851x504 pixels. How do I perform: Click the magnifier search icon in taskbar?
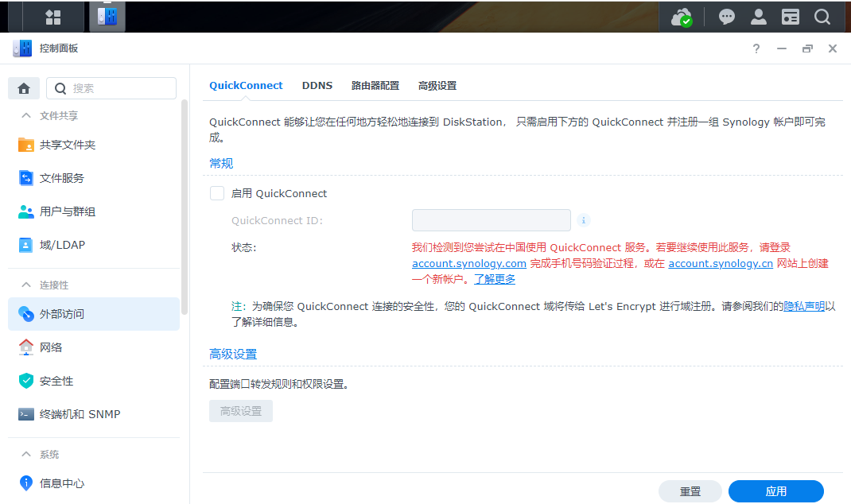[822, 17]
